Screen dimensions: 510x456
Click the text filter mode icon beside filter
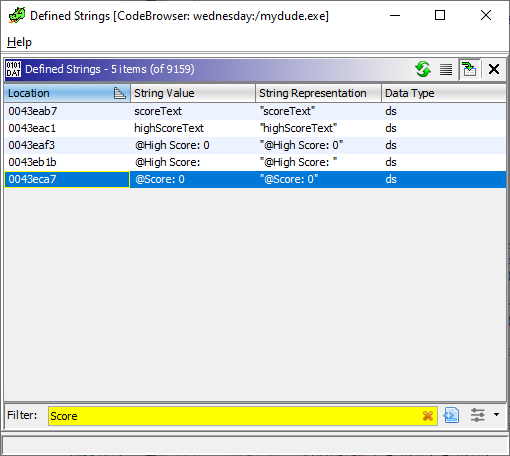tap(451, 415)
